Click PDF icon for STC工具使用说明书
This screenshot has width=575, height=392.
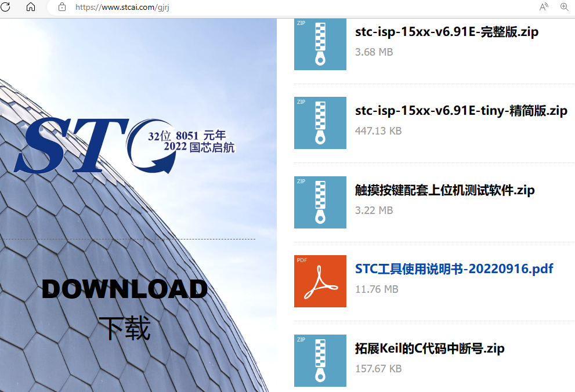[x=320, y=281]
